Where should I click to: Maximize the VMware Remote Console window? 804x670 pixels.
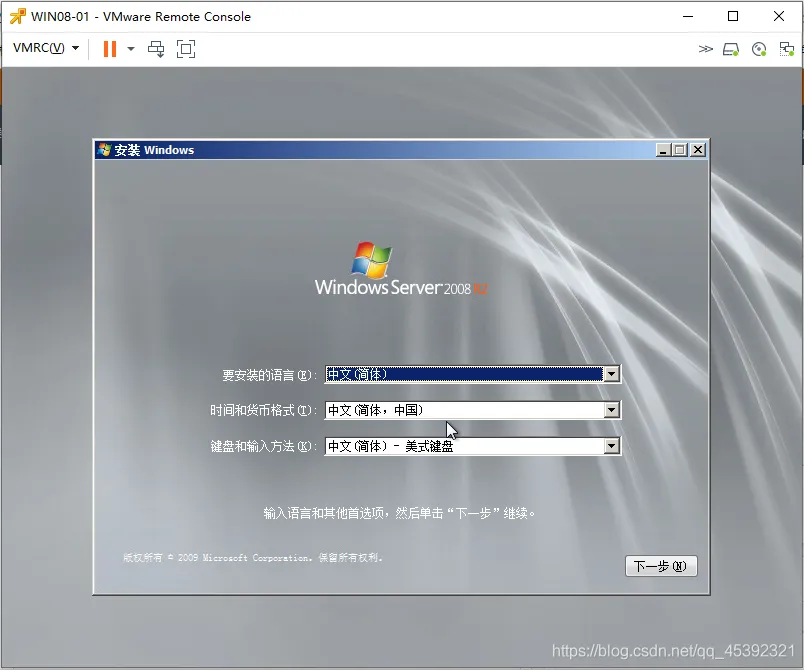click(x=733, y=16)
